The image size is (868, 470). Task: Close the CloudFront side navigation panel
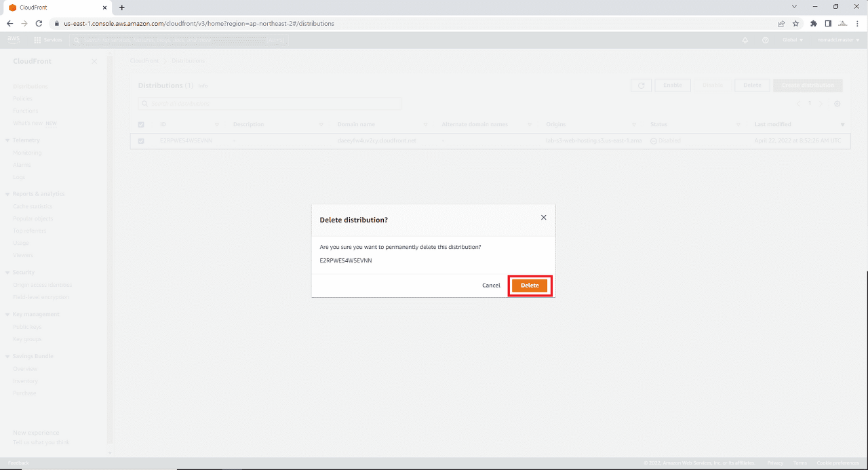coord(94,62)
